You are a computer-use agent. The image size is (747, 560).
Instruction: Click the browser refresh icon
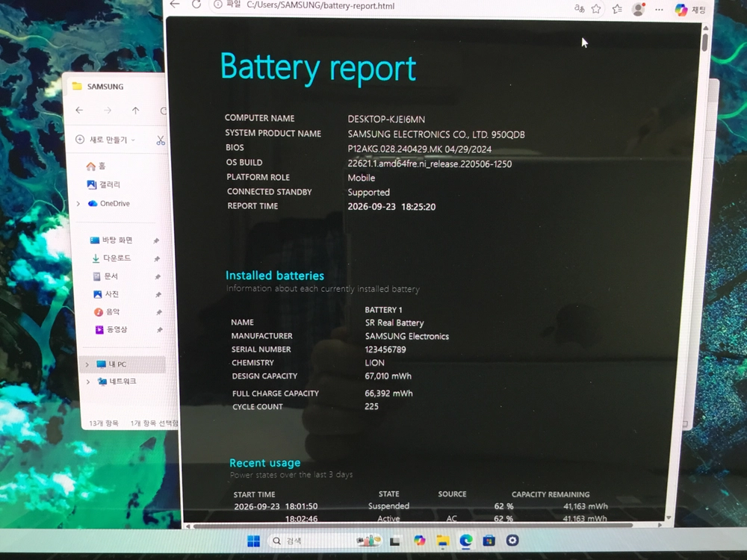tap(196, 4)
